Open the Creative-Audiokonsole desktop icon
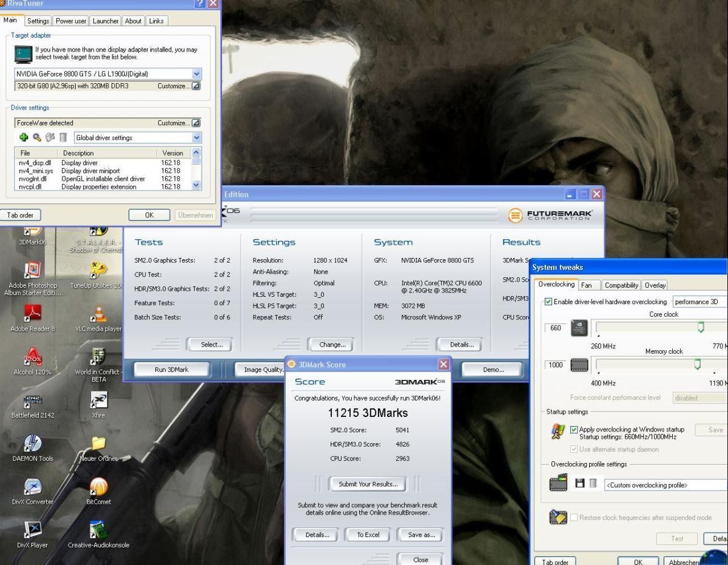728x565 pixels. click(99, 529)
